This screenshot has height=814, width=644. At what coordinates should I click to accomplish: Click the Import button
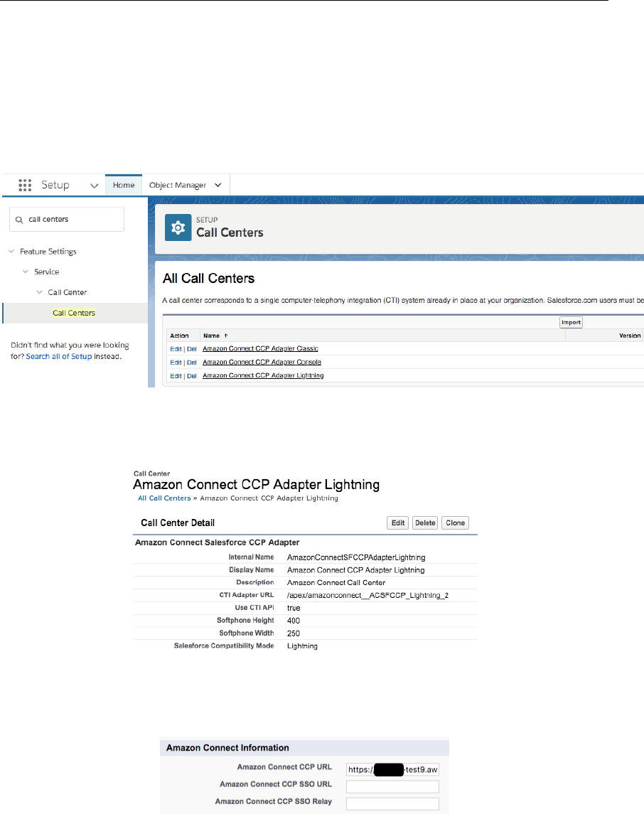point(571,322)
